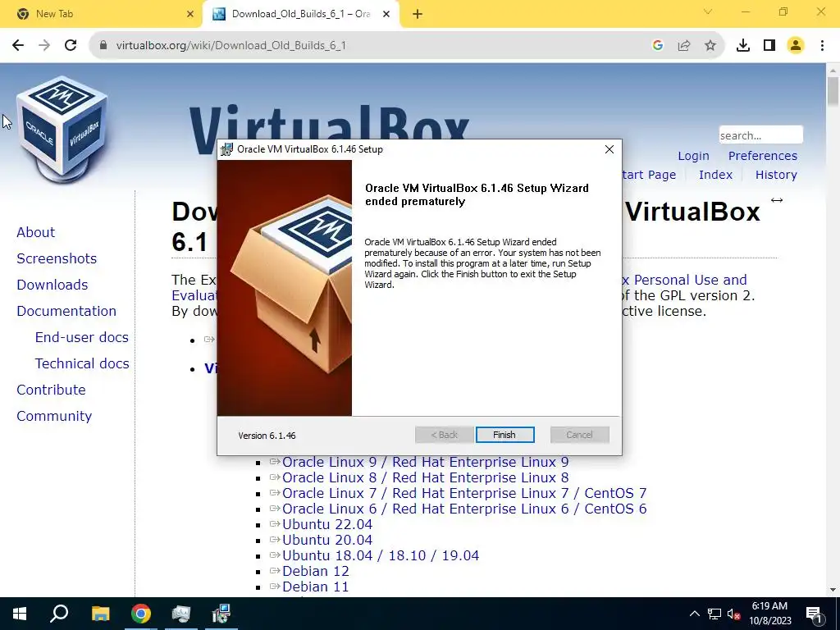Open the tab search chevron
840x630 pixels.
(x=708, y=11)
